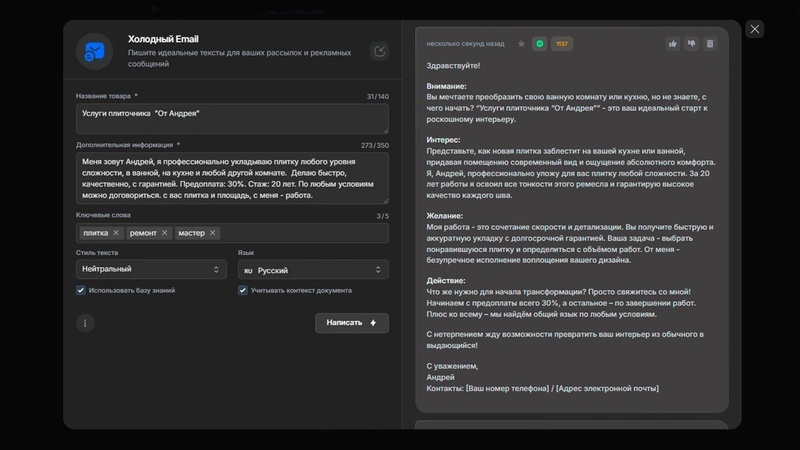Click into the Название товара input field

pyautogui.click(x=232, y=118)
